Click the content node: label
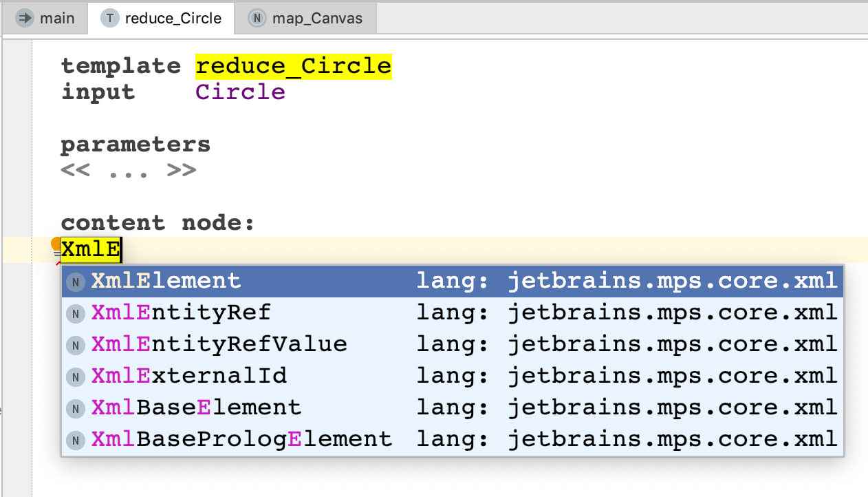 pyautogui.click(x=158, y=223)
